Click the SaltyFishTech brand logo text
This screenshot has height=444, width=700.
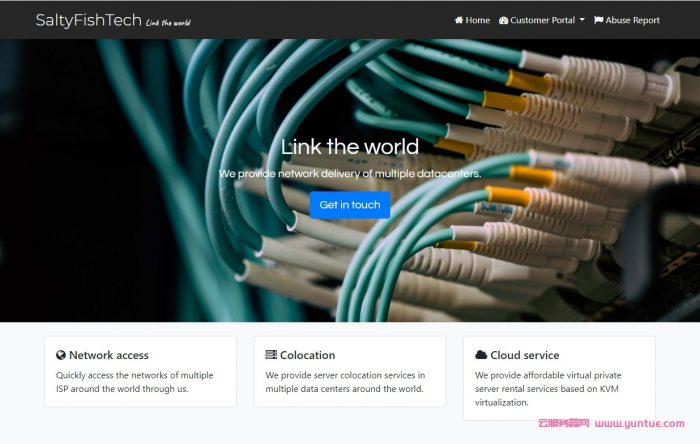[88, 20]
